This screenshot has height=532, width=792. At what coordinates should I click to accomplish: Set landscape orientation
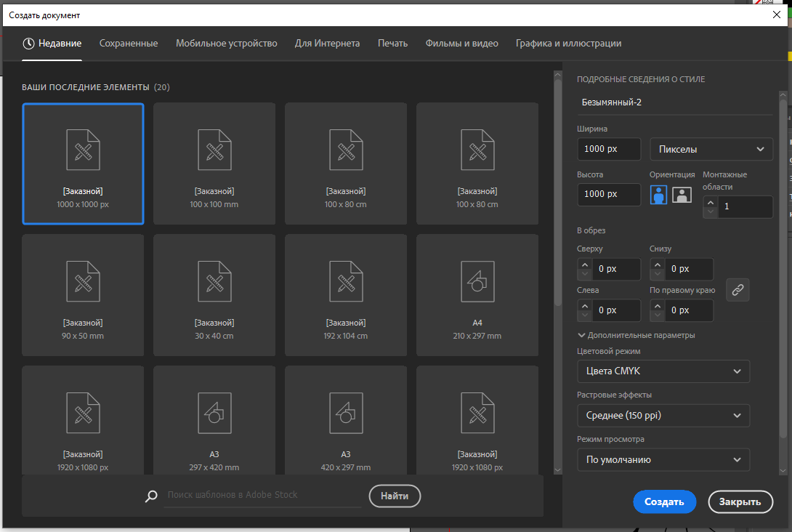(682, 195)
